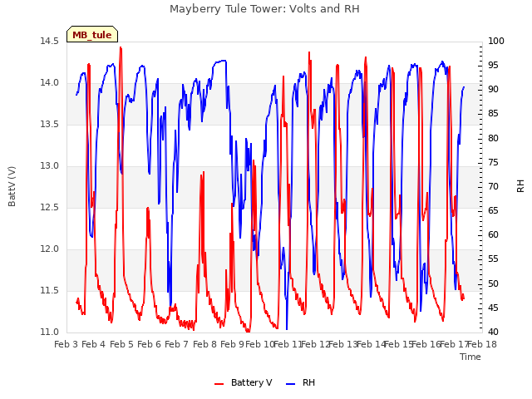The height and width of the screenshot is (399, 532).
Task: Click the Feb 13 date label
Action: (343, 344)
